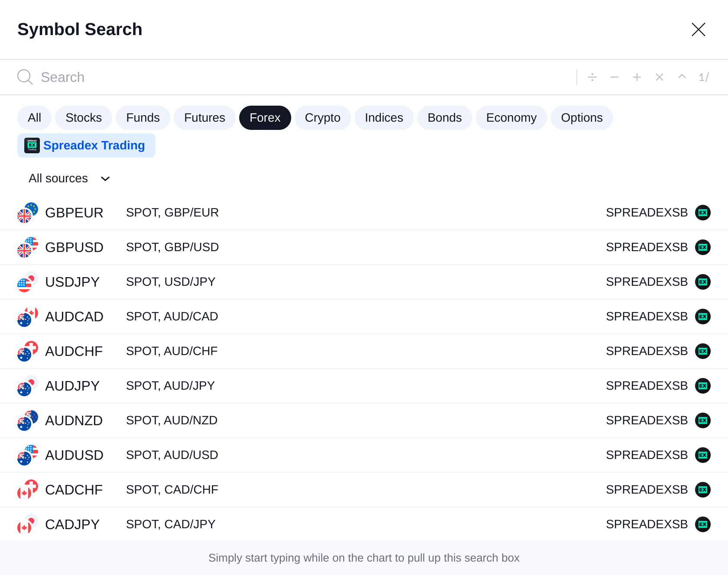Click the power (^) symbol icon
Viewport: 728px width, 575px height.
point(682,77)
